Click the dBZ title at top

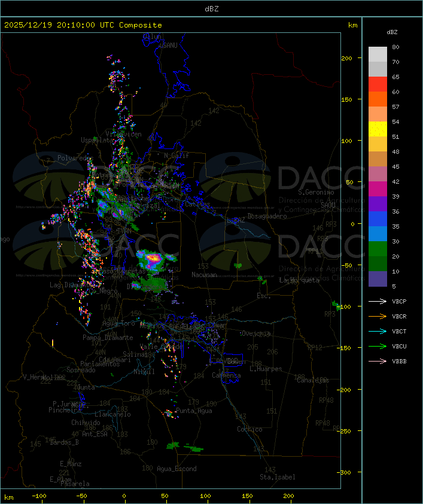coord(212,9)
